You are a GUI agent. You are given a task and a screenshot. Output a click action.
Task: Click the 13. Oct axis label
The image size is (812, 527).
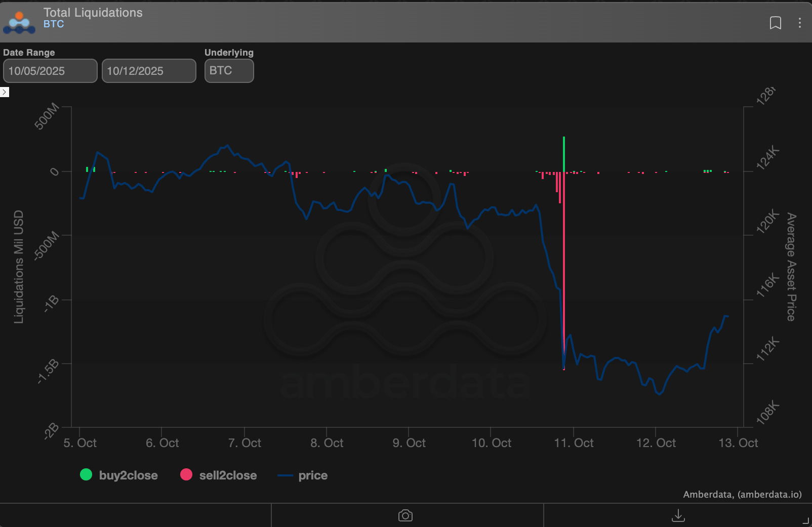coord(738,443)
